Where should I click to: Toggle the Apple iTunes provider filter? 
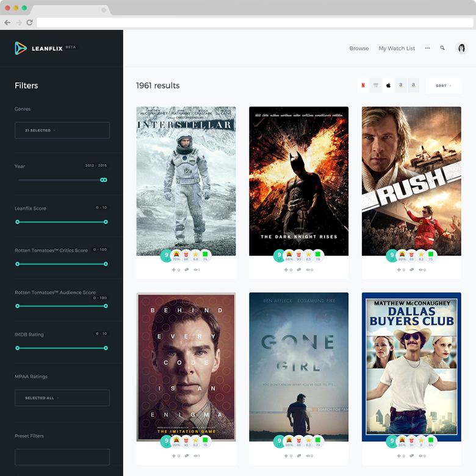(x=388, y=86)
